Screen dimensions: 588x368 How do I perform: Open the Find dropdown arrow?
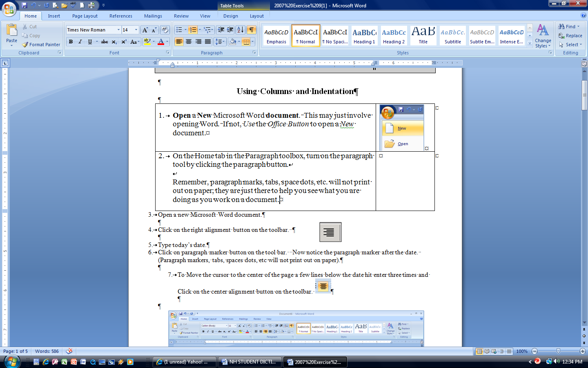point(578,27)
